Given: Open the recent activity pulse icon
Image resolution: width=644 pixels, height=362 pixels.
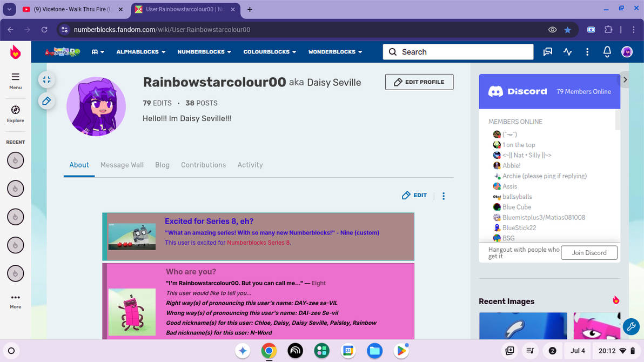Looking at the screenshot, I should pyautogui.click(x=568, y=52).
